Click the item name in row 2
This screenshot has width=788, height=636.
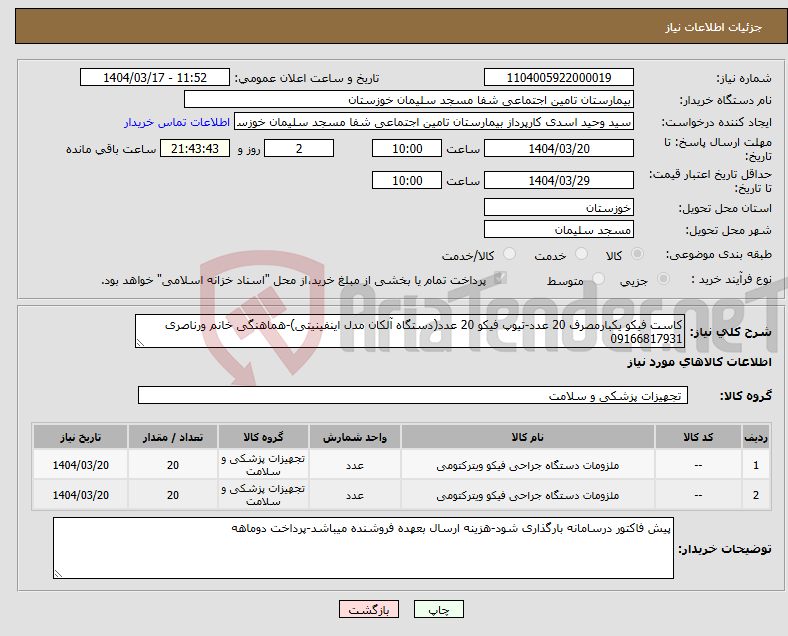(x=528, y=495)
